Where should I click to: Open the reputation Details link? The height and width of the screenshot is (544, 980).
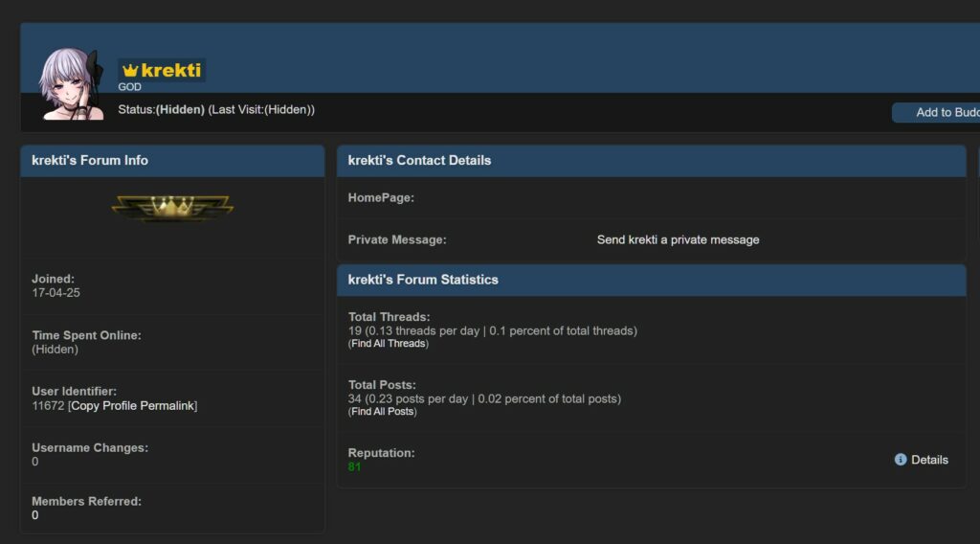coord(929,460)
